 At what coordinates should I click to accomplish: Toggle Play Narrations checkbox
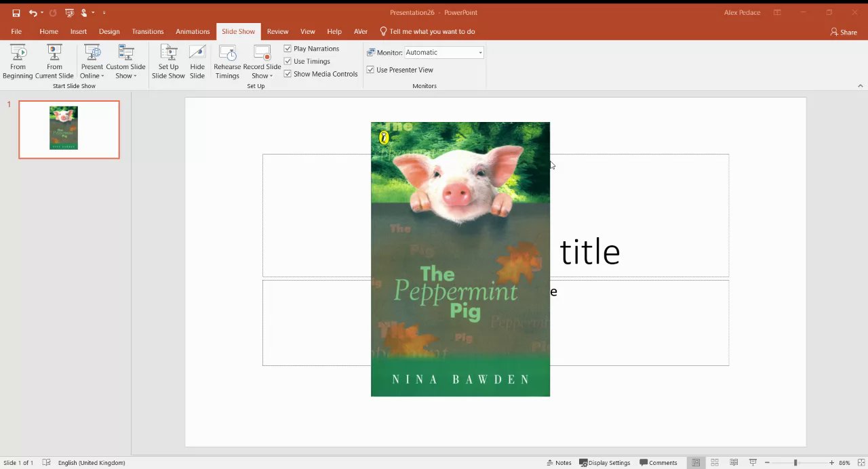(x=288, y=49)
